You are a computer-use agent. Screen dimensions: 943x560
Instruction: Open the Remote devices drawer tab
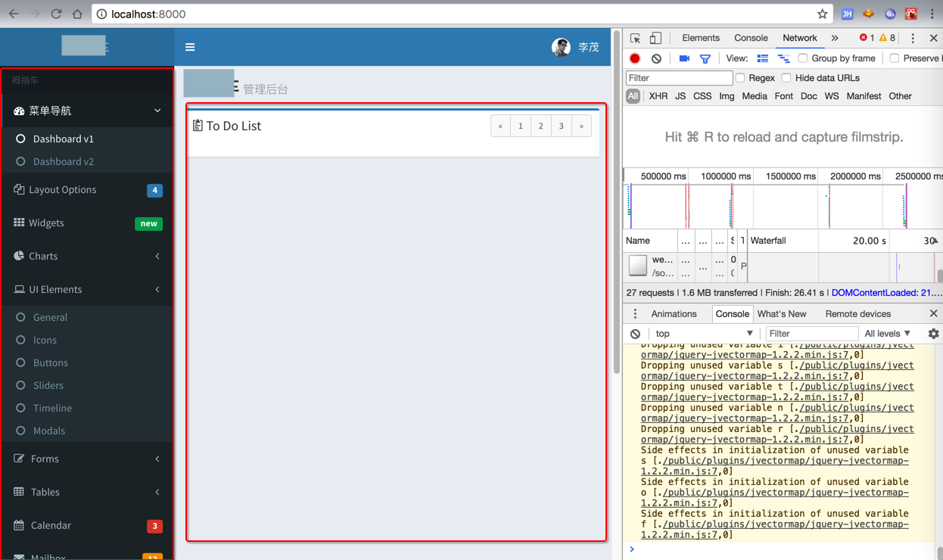[857, 314]
